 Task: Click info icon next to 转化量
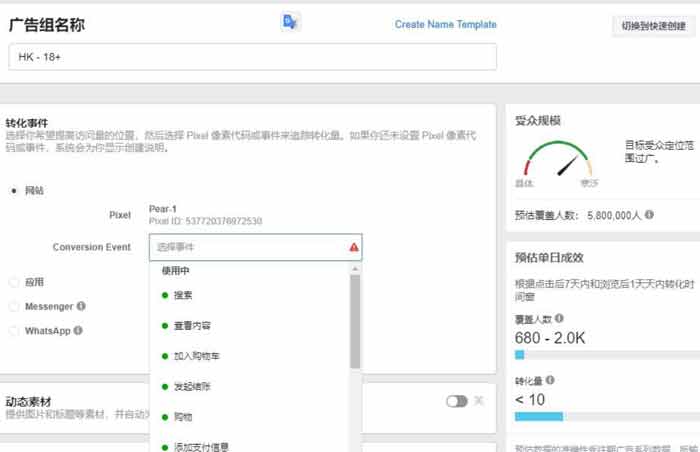549,381
